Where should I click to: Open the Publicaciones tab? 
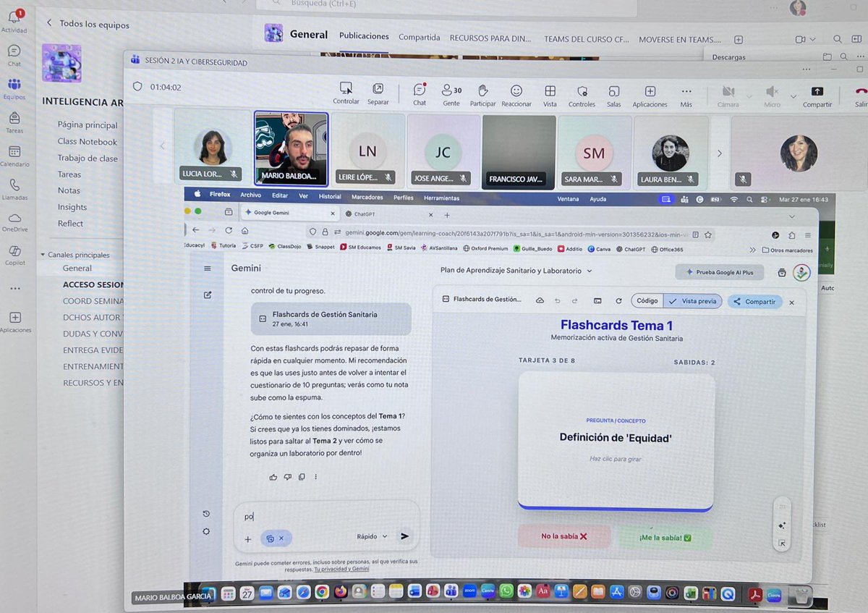(364, 36)
